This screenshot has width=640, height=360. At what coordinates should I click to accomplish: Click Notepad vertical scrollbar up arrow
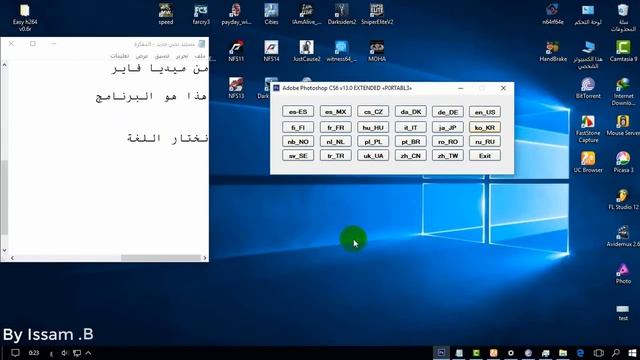pos(4,65)
